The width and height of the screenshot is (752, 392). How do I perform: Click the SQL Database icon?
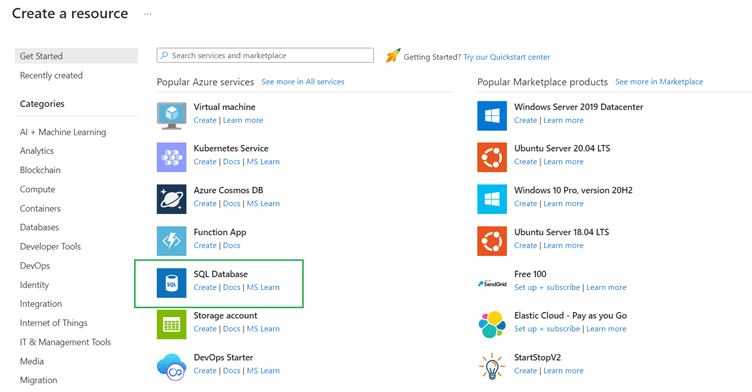(171, 283)
